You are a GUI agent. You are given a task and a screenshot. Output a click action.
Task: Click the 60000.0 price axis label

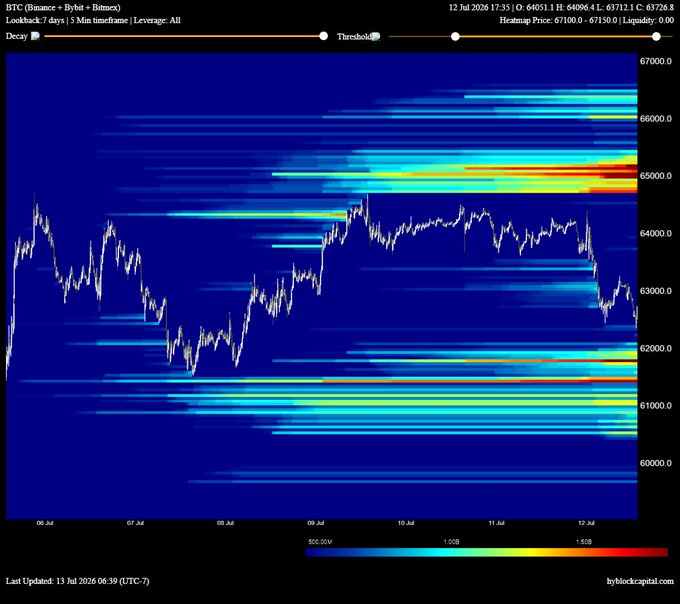pyautogui.click(x=655, y=463)
